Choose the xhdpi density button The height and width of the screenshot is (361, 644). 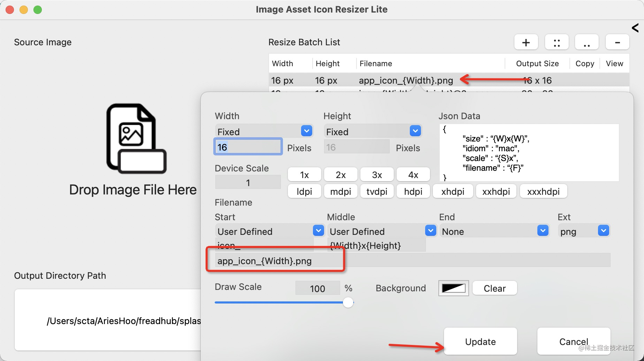[x=453, y=191]
